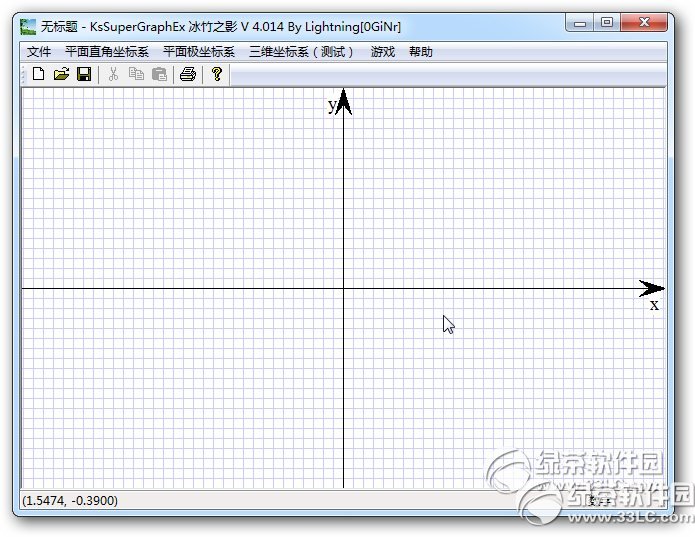The height and width of the screenshot is (537, 695).
Task: Click the x axis label
Action: click(x=654, y=305)
